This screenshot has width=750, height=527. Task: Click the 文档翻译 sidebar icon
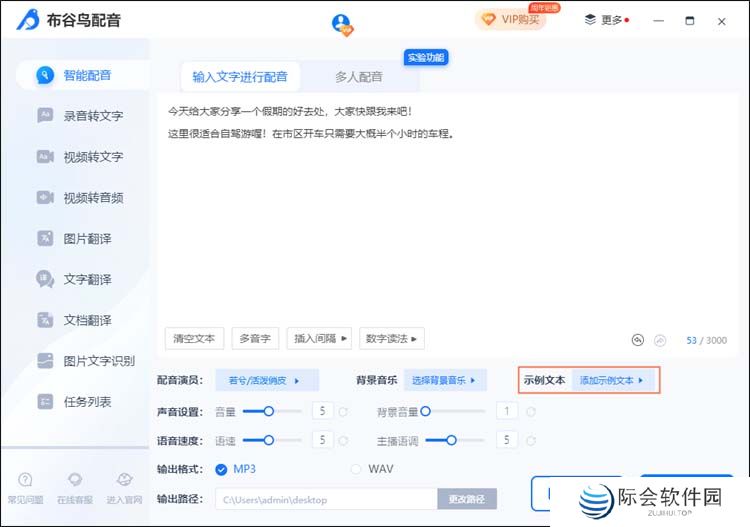click(45, 320)
